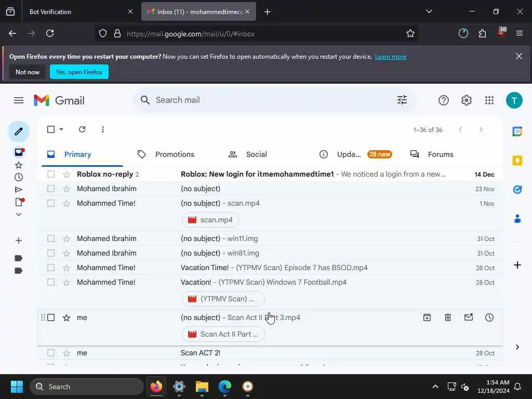Star the Roblox no-reply email

(x=66, y=175)
